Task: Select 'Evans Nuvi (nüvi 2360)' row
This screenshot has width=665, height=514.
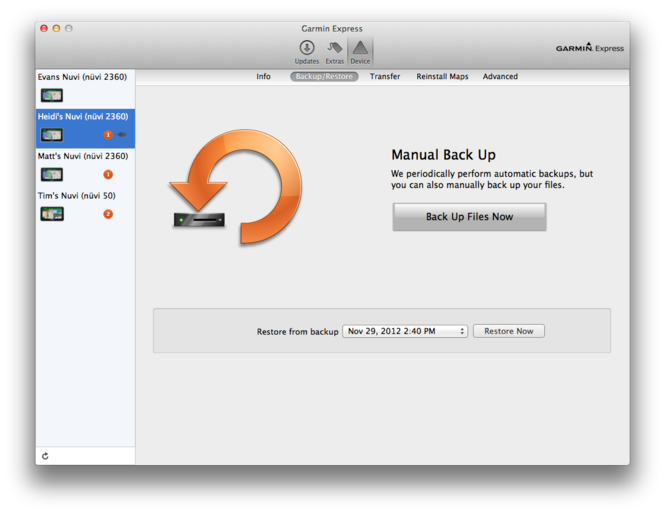Action: coord(85,89)
